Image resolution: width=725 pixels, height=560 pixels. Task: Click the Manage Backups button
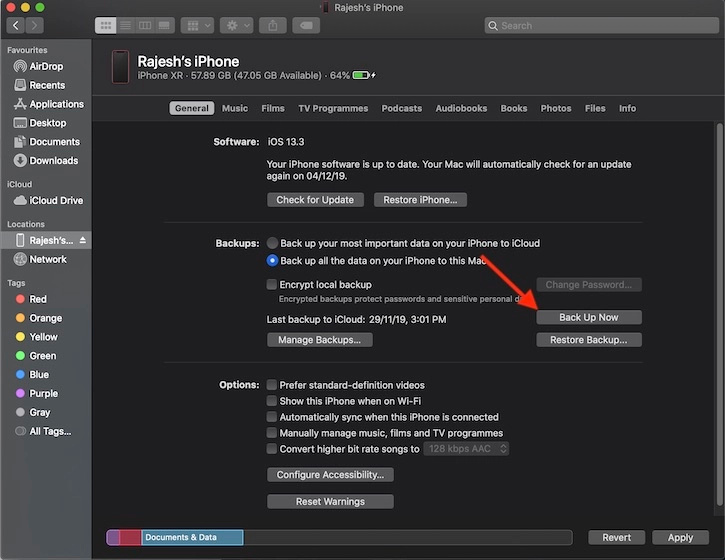(319, 340)
